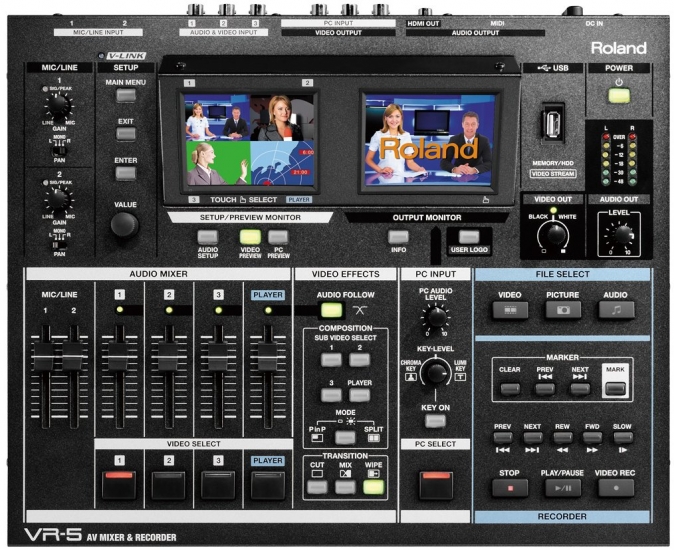Rewind playback with REW
The height and width of the screenshot is (550, 674).
562,437
